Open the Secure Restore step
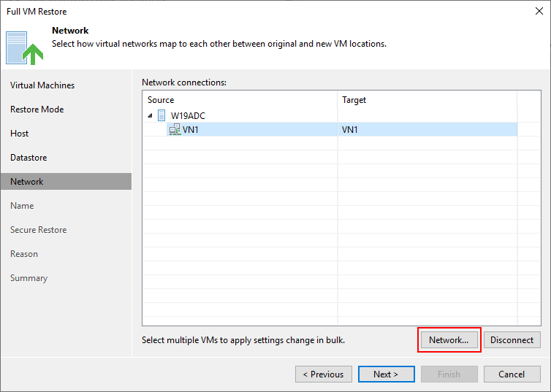Screen dimensions: 551x392 38,230
